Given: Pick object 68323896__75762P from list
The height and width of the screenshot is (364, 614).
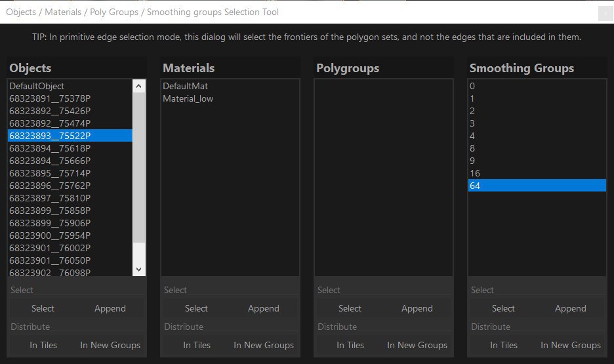Looking at the screenshot, I should coord(70,186).
